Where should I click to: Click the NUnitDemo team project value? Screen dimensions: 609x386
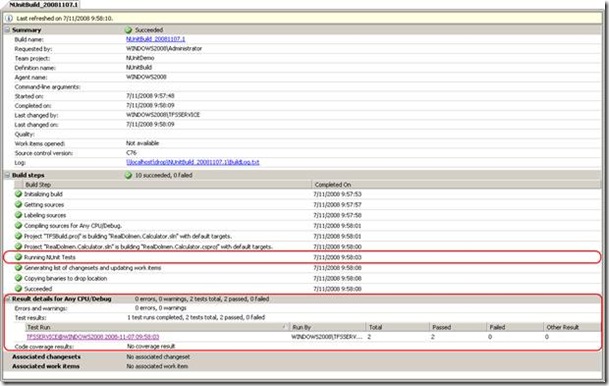(140, 58)
